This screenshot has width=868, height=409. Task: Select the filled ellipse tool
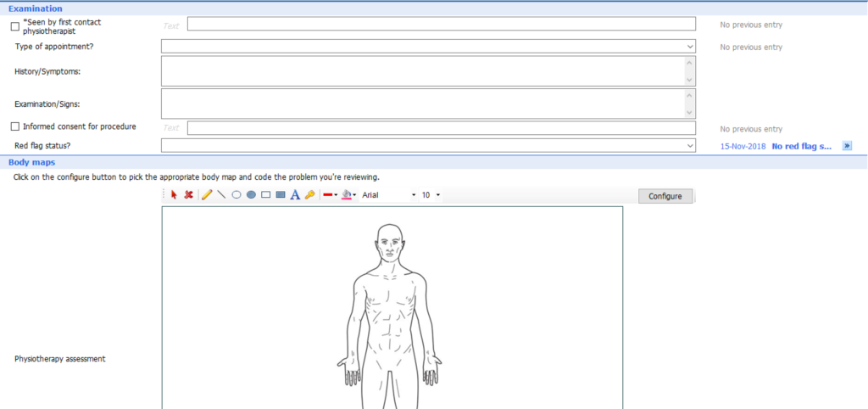tap(251, 195)
